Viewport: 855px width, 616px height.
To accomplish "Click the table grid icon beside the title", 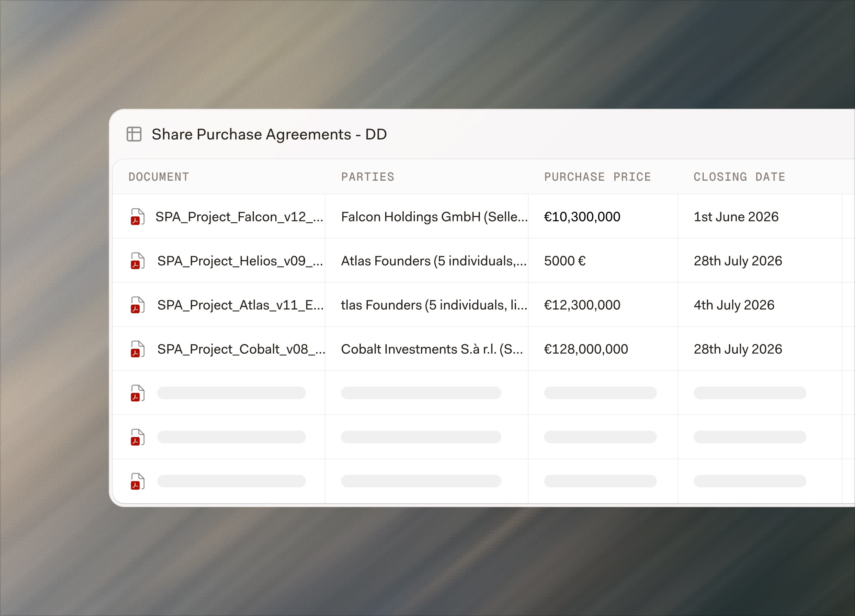I will point(134,134).
